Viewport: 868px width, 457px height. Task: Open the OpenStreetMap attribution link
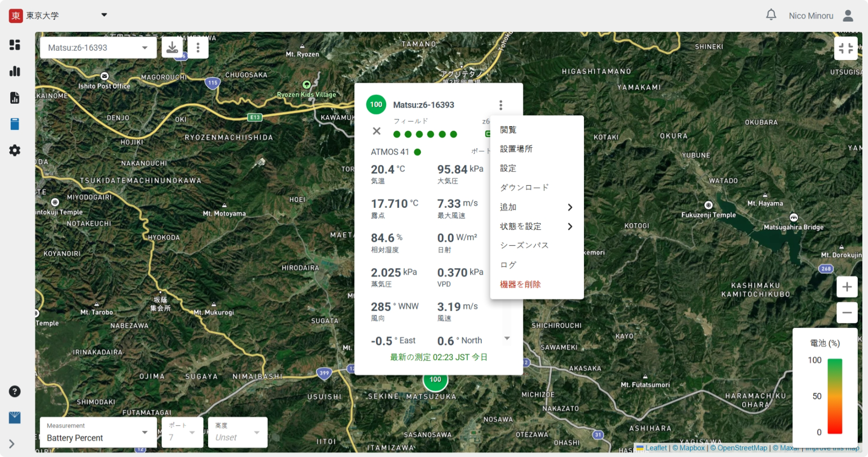point(739,448)
